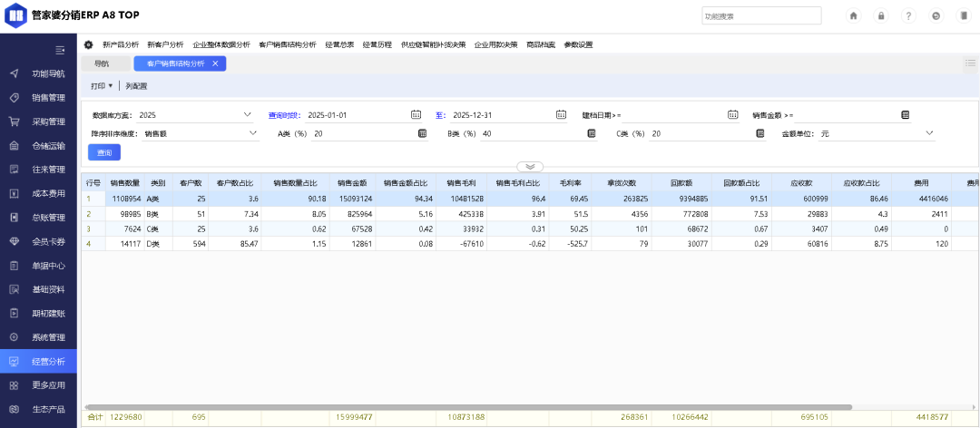Click the blue 查询 button
The height and width of the screenshot is (428, 980).
pyautogui.click(x=105, y=152)
